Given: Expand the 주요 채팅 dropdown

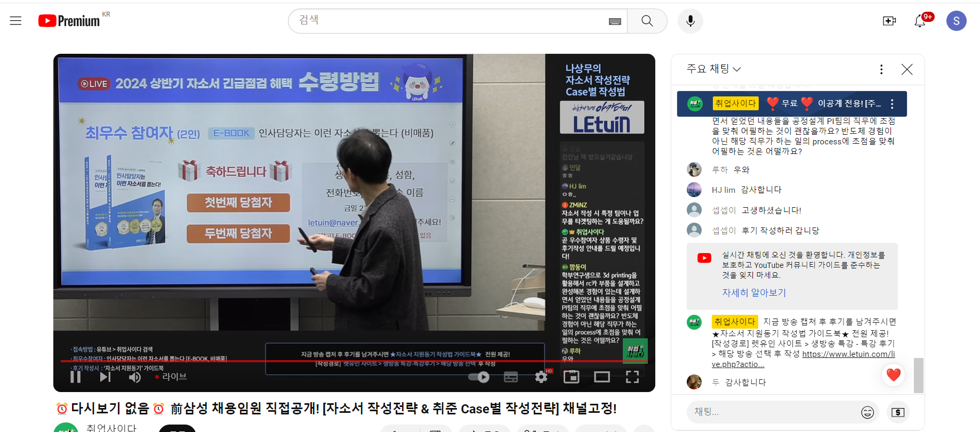Looking at the screenshot, I should click(713, 69).
